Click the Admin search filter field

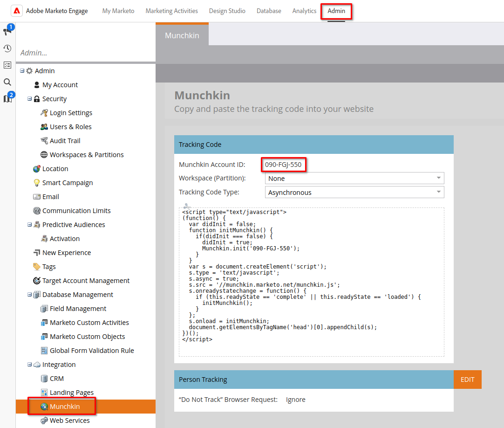pos(84,53)
